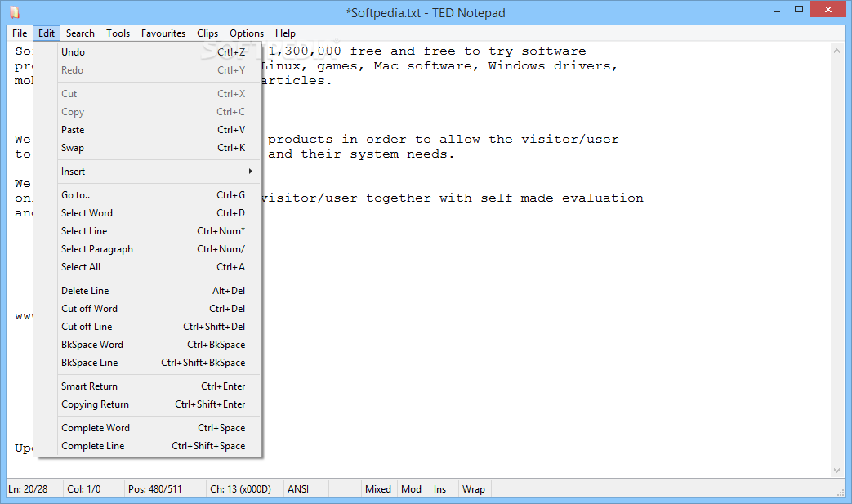Viewport: 852px width, 504px height.
Task: Click the window resize grip
Action: point(841,492)
